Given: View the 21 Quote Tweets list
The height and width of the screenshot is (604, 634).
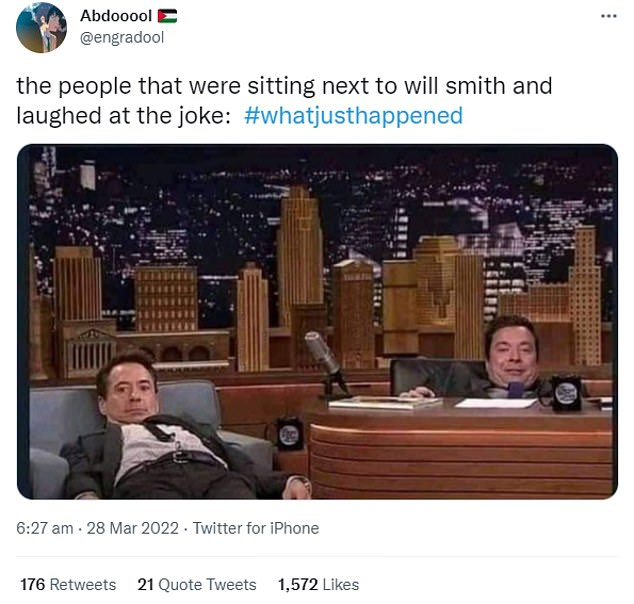Looking at the screenshot, I should (x=196, y=584).
